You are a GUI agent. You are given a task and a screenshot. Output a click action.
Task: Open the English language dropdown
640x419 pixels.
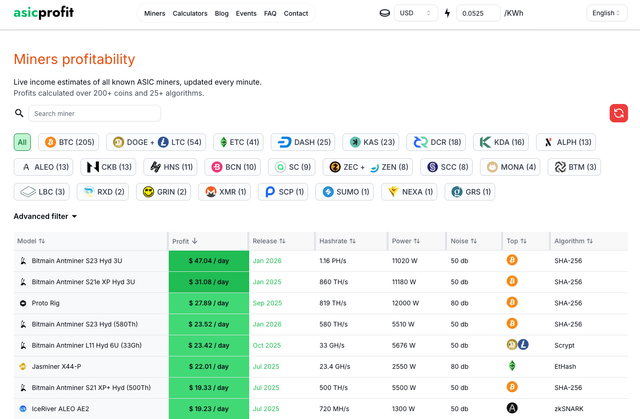[x=607, y=13]
